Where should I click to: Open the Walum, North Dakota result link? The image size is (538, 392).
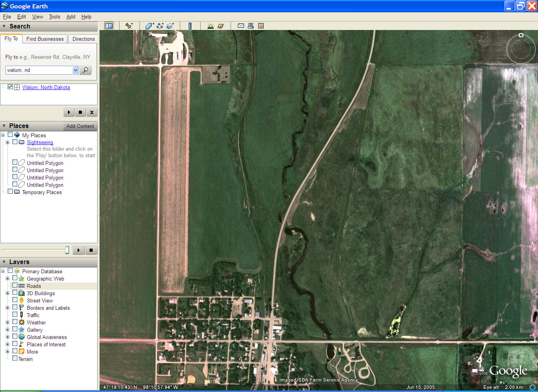point(46,87)
